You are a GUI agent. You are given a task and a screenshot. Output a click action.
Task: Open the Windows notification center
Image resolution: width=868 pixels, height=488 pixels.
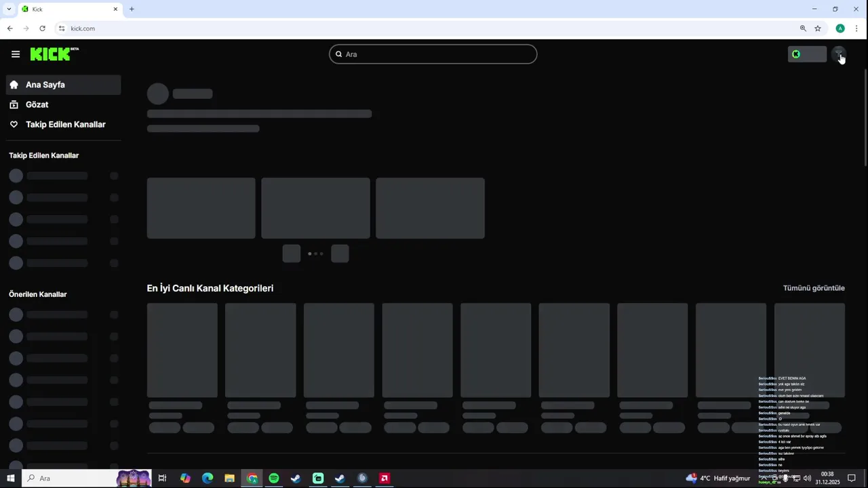[x=852, y=479]
